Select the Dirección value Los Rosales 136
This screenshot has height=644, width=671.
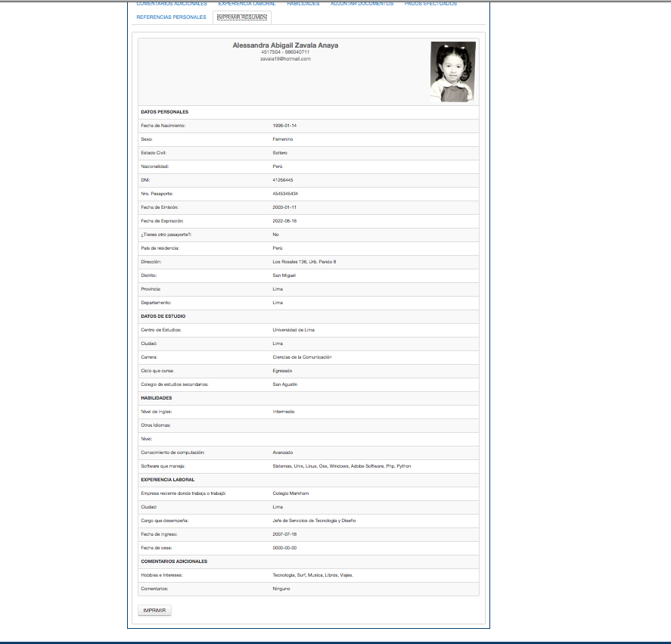click(304, 262)
